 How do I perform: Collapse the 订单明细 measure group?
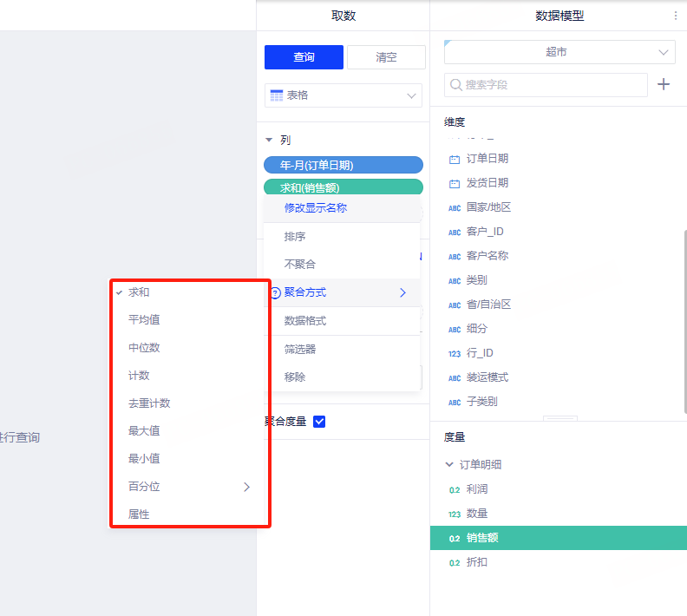pyautogui.click(x=449, y=465)
